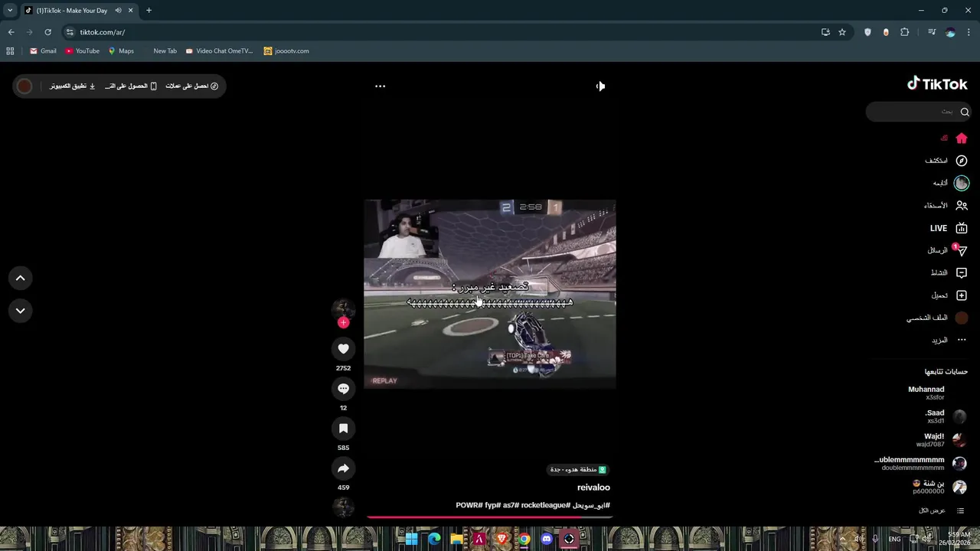
Task: Click the desktop app (تطبيق الكمبيوتر) button
Action: (73, 86)
